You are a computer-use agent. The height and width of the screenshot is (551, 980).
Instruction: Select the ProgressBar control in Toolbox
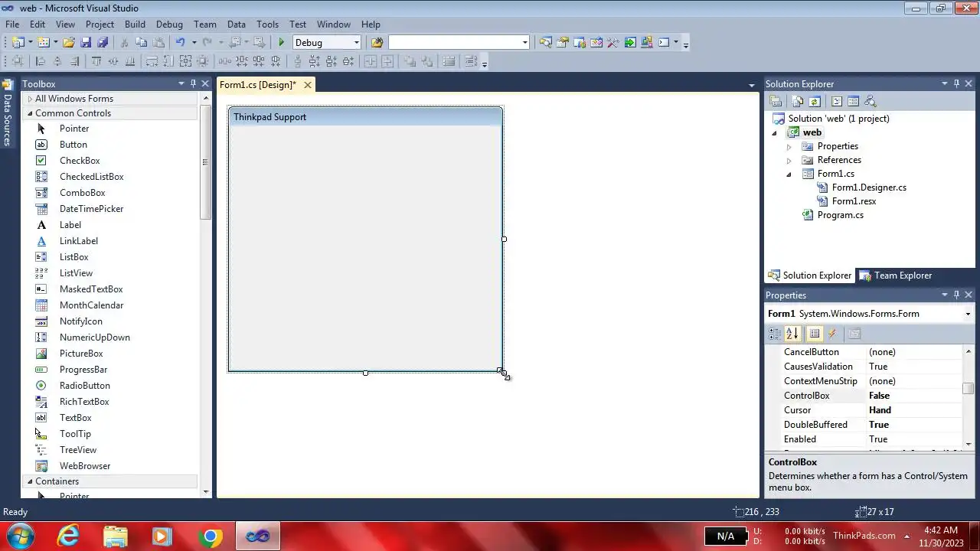pos(83,370)
